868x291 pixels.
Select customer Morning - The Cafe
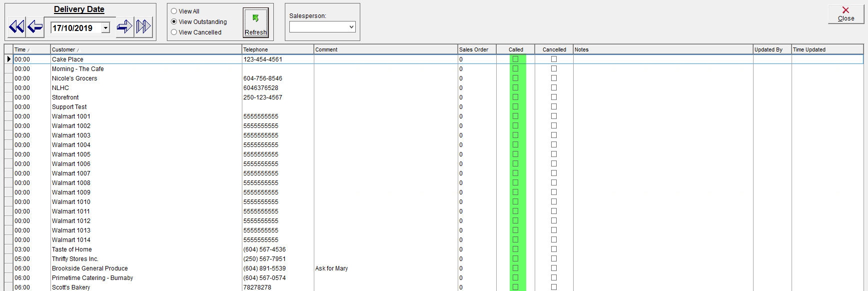(146, 68)
